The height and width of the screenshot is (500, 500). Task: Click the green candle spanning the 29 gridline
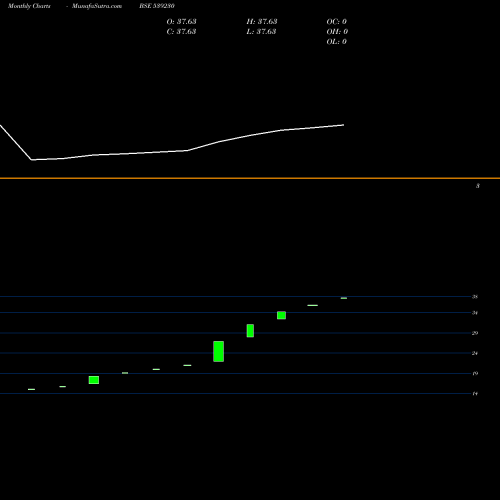(x=250, y=331)
